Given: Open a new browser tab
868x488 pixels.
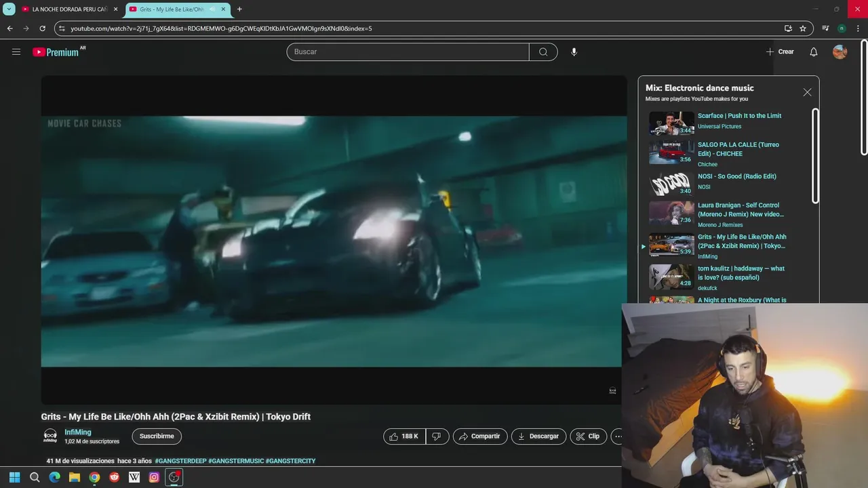Looking at the screenshot, I should coord(239,9).
